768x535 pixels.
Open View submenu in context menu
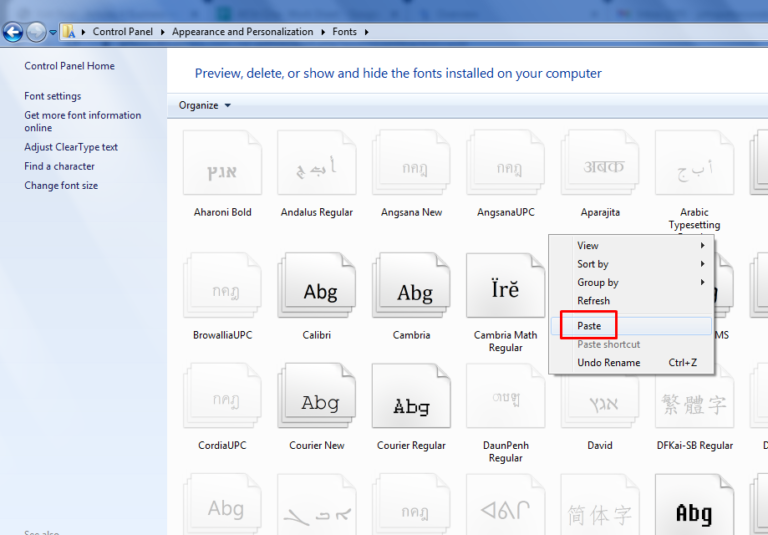click(x=631, y=245)
